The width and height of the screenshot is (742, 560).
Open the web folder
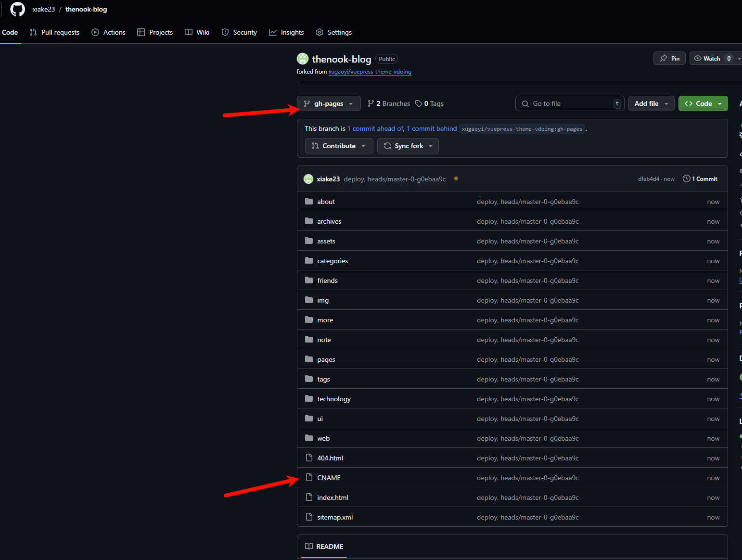[x=323, y=438]
